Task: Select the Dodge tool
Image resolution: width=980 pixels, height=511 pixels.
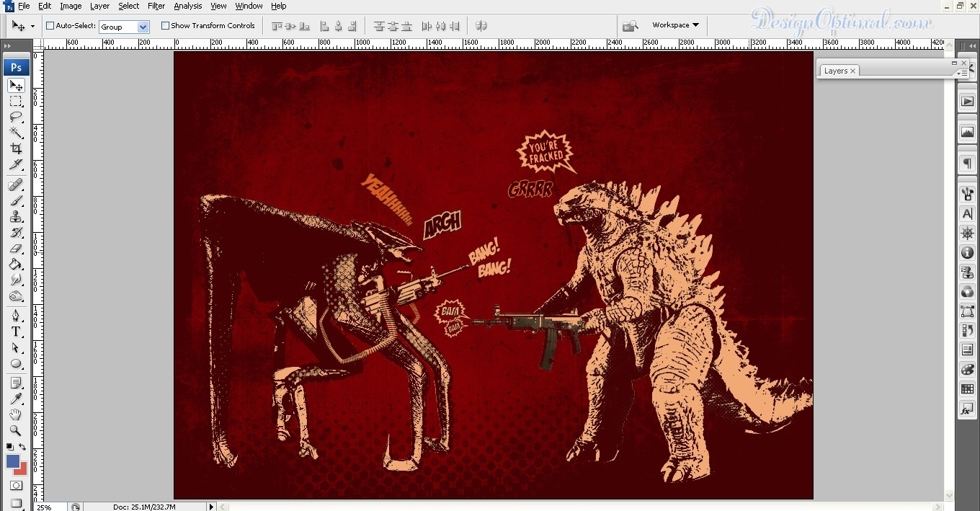Action: (16, 296)
